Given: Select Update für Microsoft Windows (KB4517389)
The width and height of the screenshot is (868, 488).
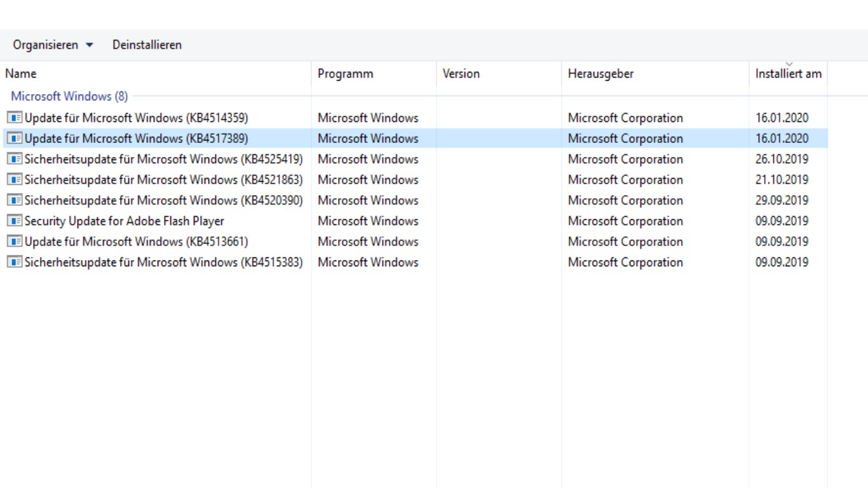Looking at the screenshot, I should click(137, 138).
